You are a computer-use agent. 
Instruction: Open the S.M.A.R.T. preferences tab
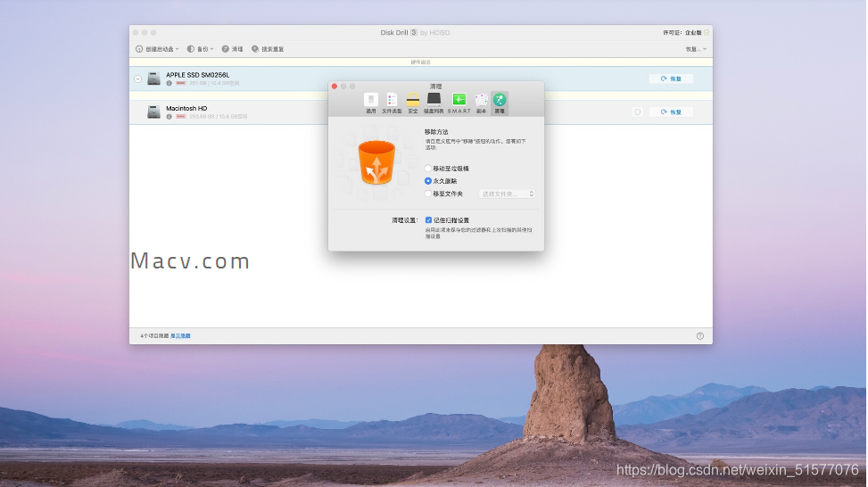(459, 103)
